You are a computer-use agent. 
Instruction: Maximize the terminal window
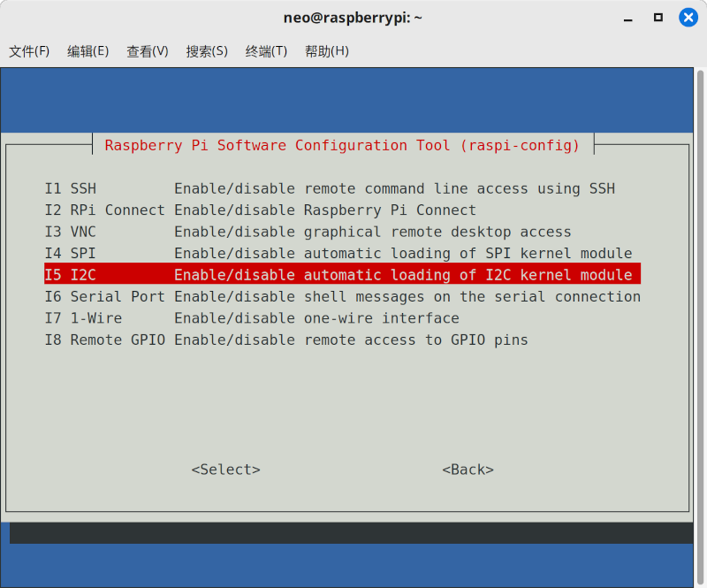658,18
